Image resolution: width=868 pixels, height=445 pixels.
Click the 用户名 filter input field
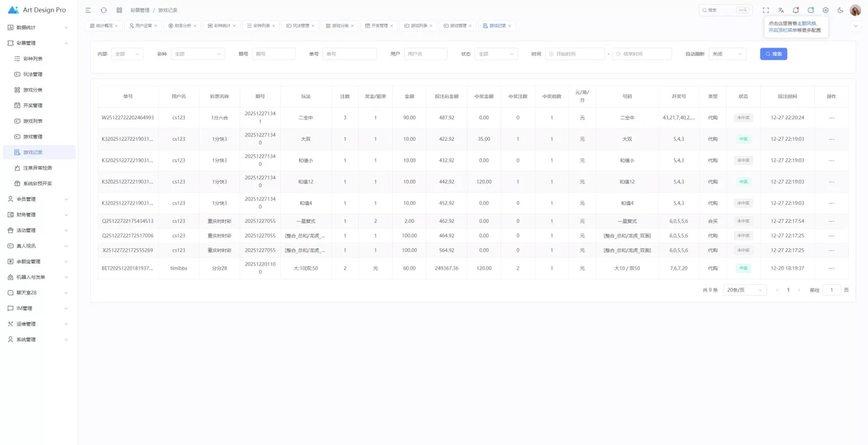[425, 54]
